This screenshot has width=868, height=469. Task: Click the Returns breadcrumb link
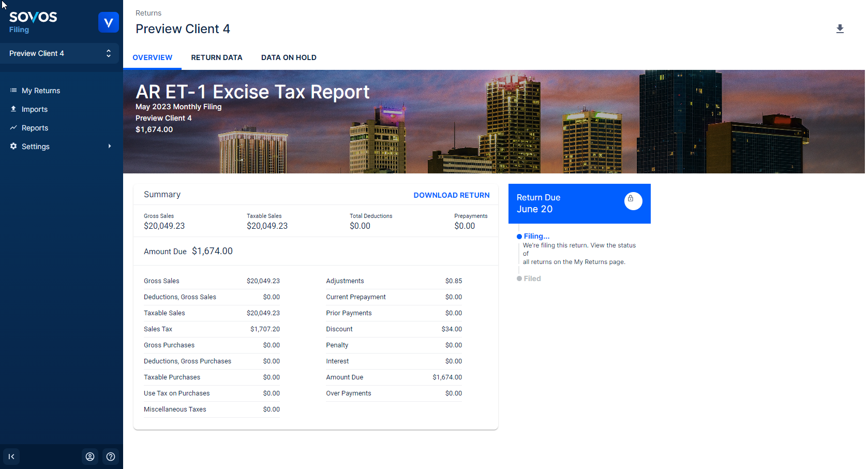coord(148,13)
